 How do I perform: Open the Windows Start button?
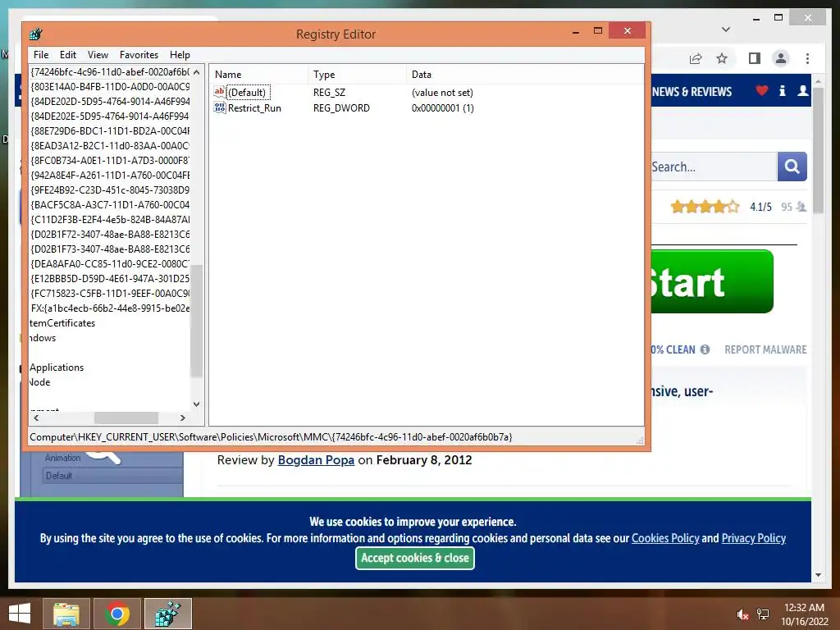[20, 614]
